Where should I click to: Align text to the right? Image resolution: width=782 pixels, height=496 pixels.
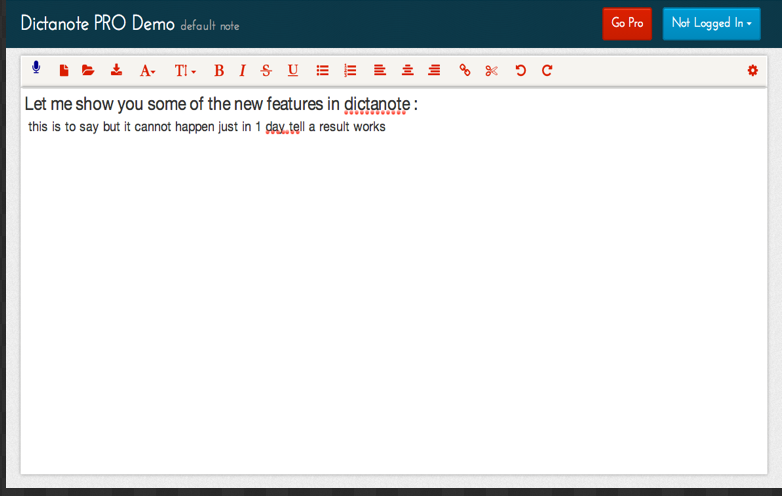tap(434, 70)
